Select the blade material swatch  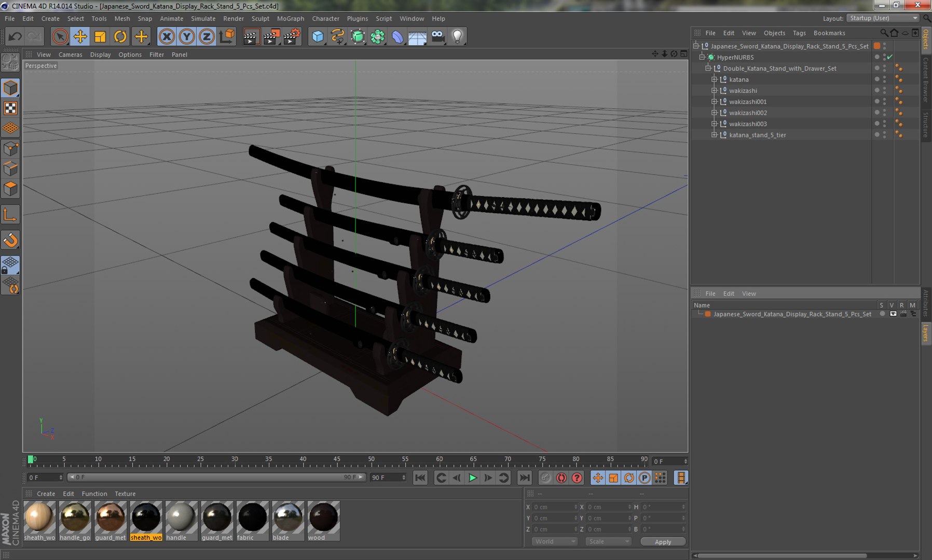point(288,521)
